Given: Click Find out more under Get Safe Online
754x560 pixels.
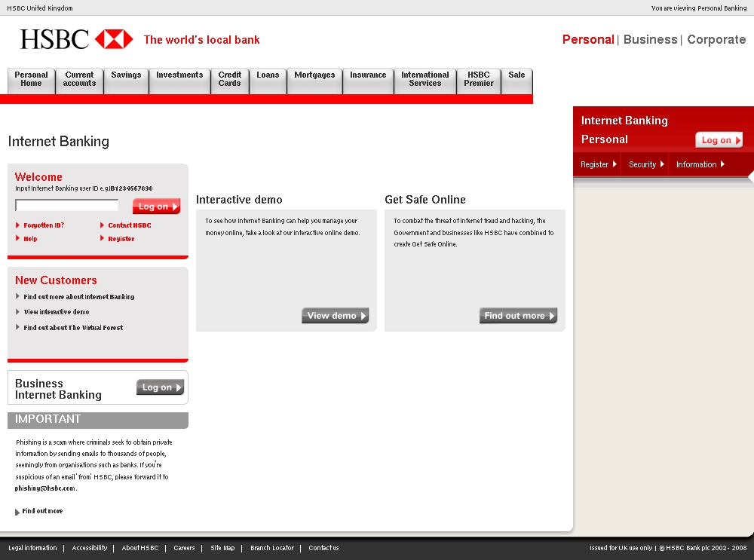Looking at the screenshot, I should pyautogui.click(x=518, y=315).
